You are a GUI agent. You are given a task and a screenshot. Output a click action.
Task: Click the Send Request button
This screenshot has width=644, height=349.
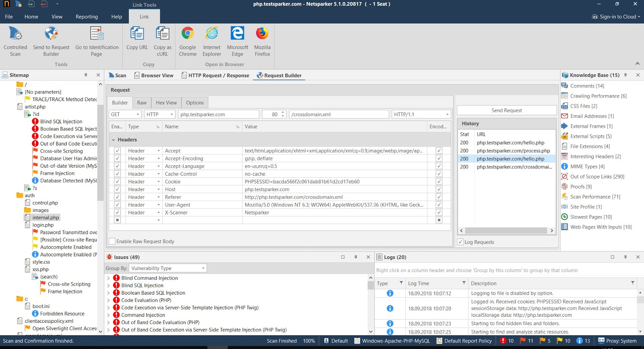tap(506, 110)
